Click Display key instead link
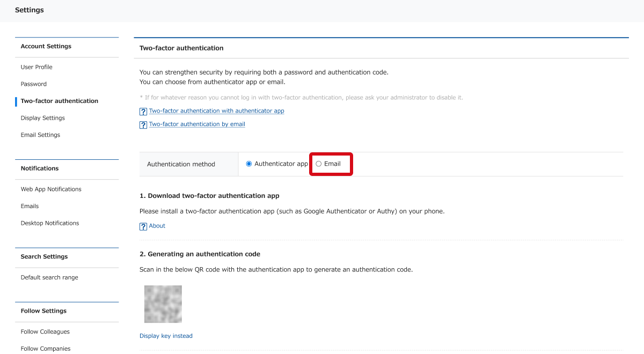Screen dimensions: 644x354 [166, 336]
